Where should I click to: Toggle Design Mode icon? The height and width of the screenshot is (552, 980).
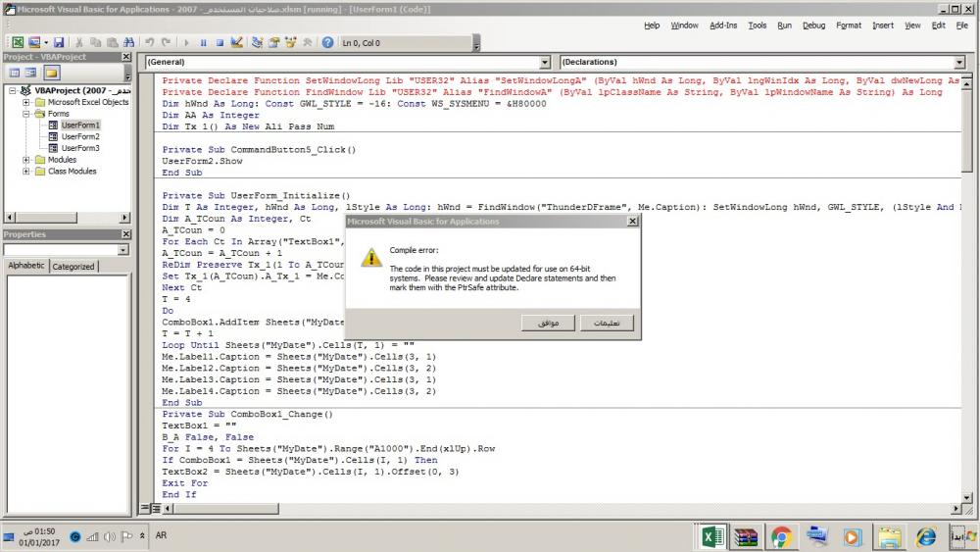click(236, 42)
